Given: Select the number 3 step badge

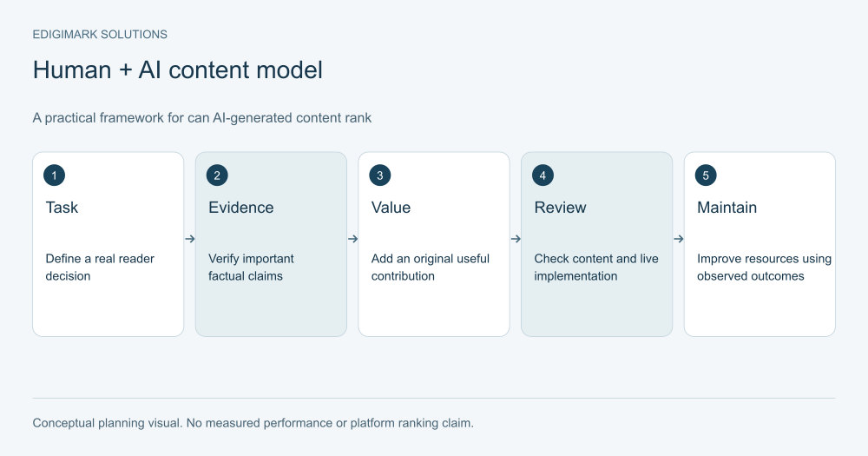Looking at the screenshot, I should click(380, 175).
